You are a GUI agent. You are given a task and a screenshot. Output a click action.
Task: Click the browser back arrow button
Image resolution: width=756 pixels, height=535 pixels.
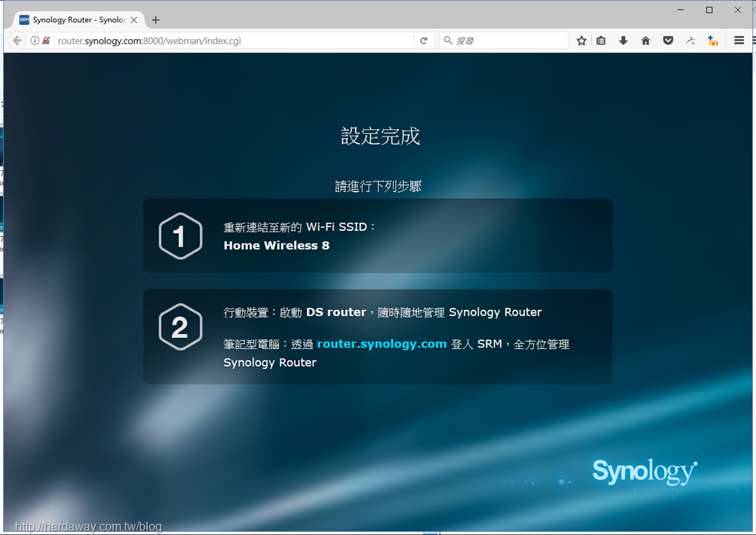(17, 41)
